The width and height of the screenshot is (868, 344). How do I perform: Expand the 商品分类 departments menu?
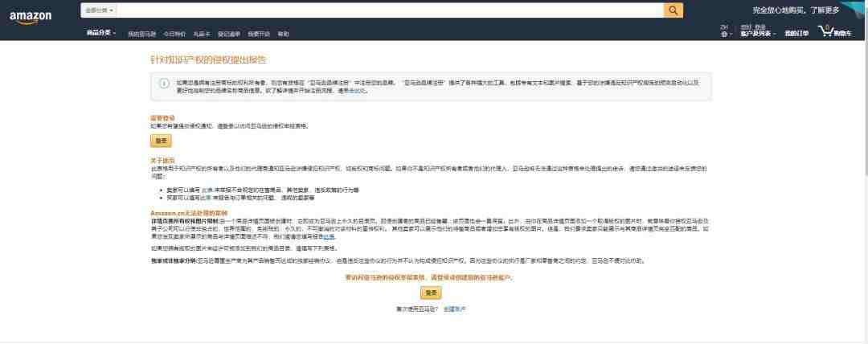(x=101, y=33)
